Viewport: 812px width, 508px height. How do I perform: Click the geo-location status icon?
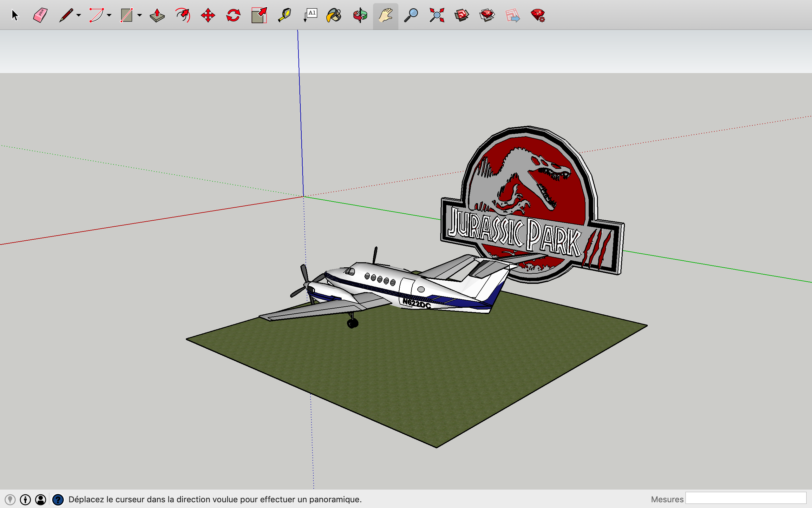(10, 500)
